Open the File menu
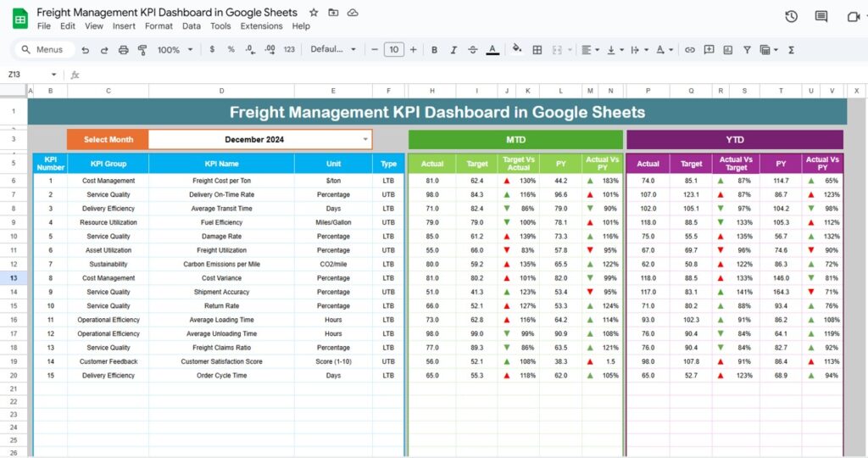 44,26
